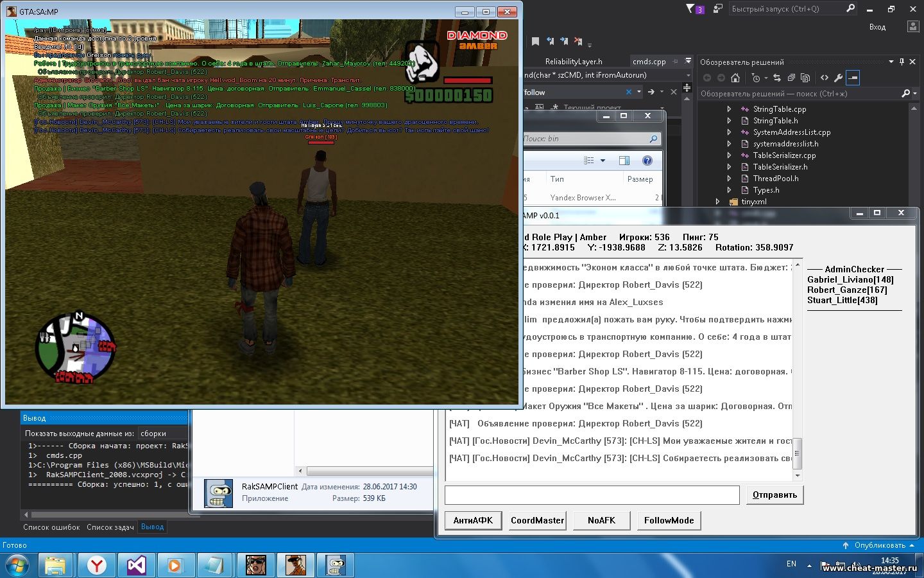This screenshot has height=578, width=924.
Task: Click the Properties wrench icon in Solution Explorer
Action: pyautogui.click(x=838, y=78)
